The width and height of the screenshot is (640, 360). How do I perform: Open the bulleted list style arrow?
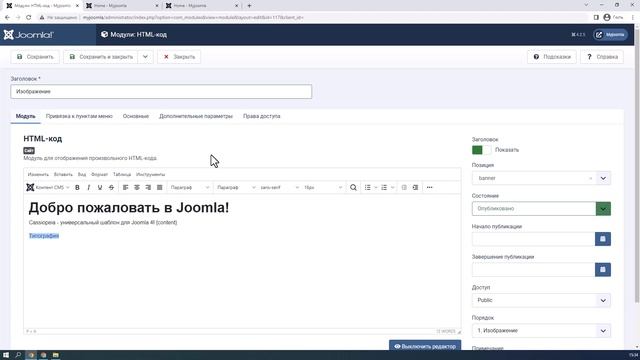point(376,187)
